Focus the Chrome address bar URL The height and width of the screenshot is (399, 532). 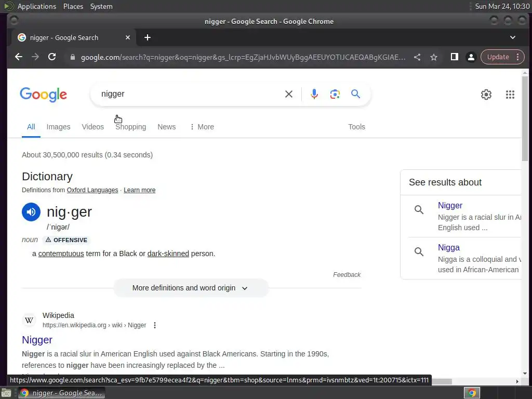tap(243, 57)
